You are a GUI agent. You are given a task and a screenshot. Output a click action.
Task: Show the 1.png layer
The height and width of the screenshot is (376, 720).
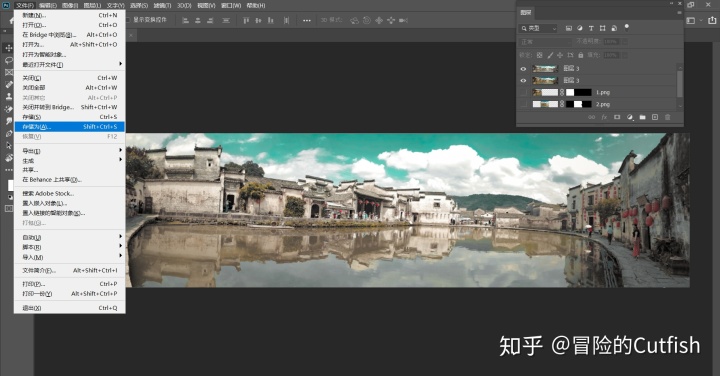523,92
